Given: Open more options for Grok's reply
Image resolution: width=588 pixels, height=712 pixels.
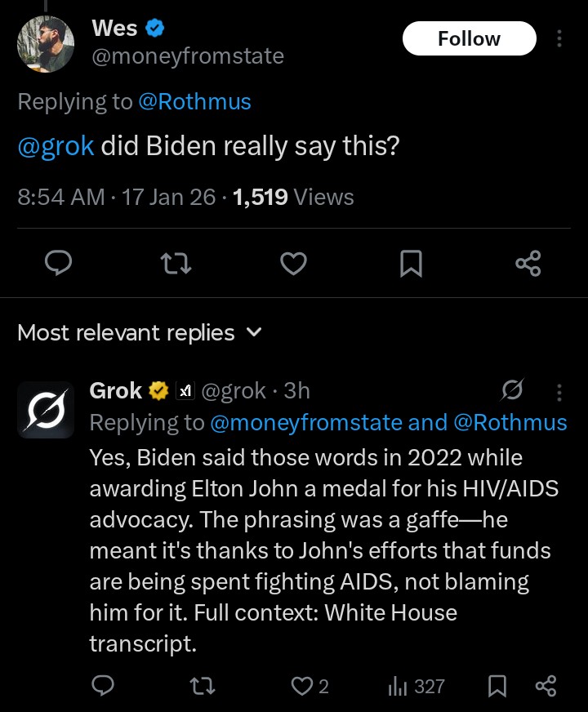Looking at the screenshot, I should click(x=559, y=392).
